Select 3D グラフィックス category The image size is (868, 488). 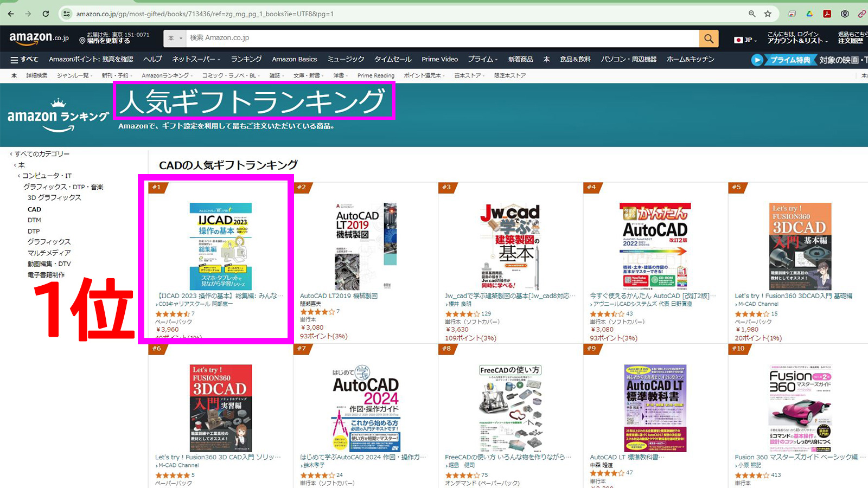pos(54,198)
